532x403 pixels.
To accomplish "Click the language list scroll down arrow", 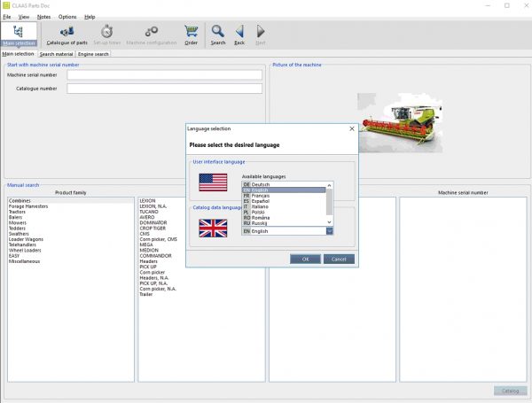I will pyautogui.click(x=329, y=222).
